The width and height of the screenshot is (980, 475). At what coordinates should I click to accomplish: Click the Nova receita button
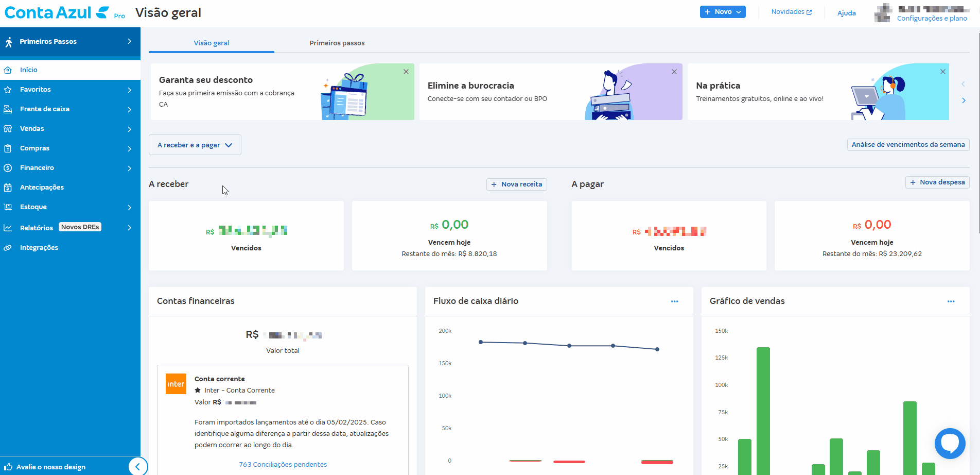coord(516,184)
